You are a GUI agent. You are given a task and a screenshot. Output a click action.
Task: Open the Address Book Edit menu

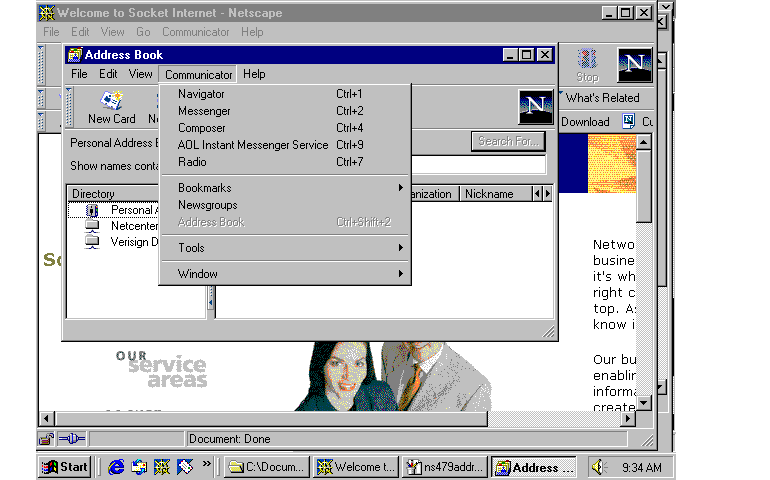pos(108,74)
